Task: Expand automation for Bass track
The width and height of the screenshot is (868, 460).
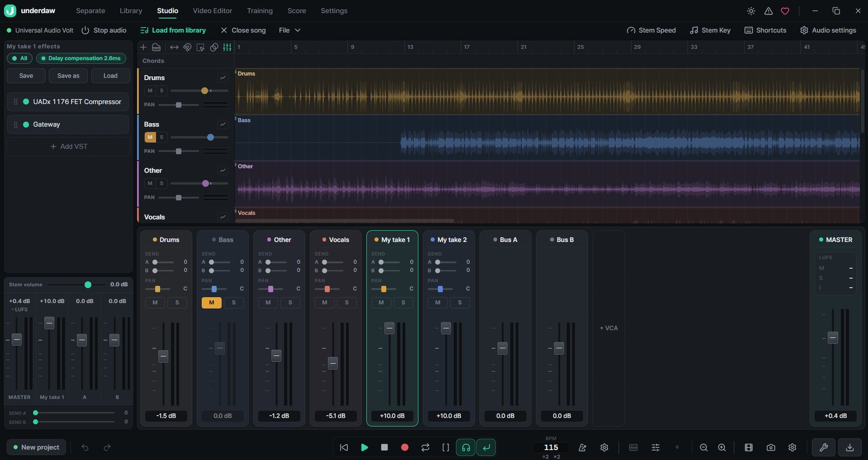Action: 223,124
